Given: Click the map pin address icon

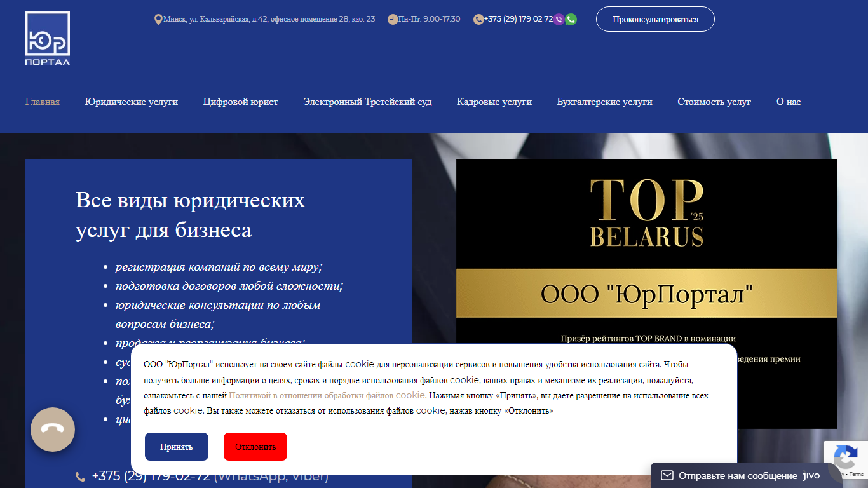Looking at the screenshot, I should click(x=158, y=20).
